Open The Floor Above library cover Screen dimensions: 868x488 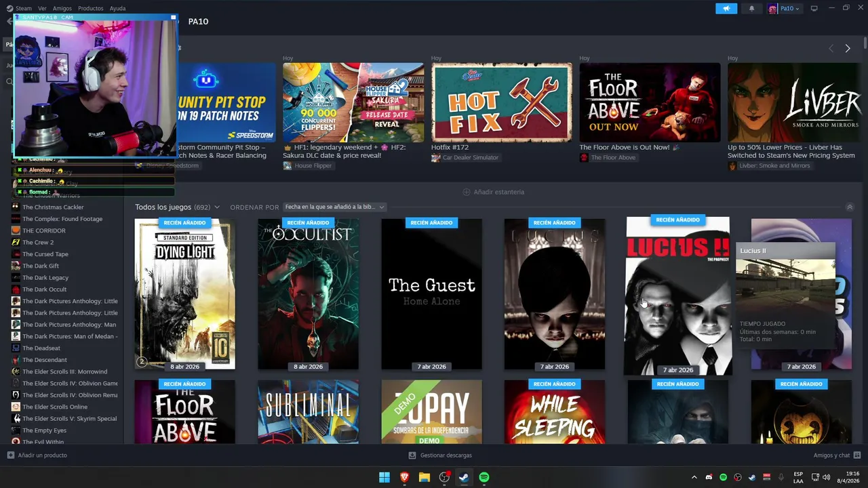point(184,411)
